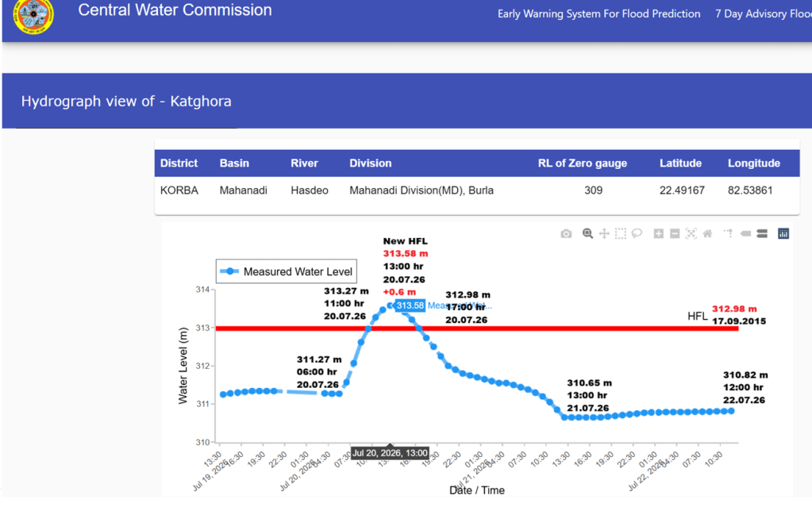Autoscale the chart axes
This screenshot has height=507, width=812.
click(691, 234)
